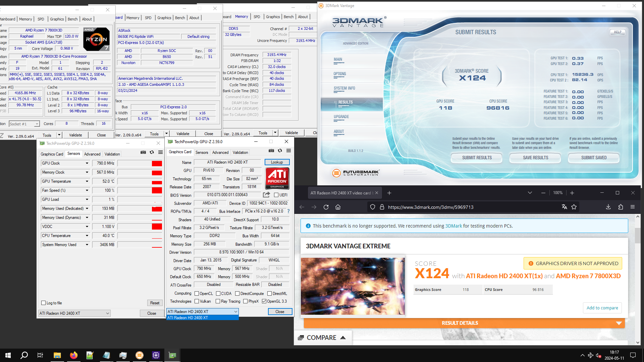Toggle Ray Tracing checkbox

[x=218, y=301]
